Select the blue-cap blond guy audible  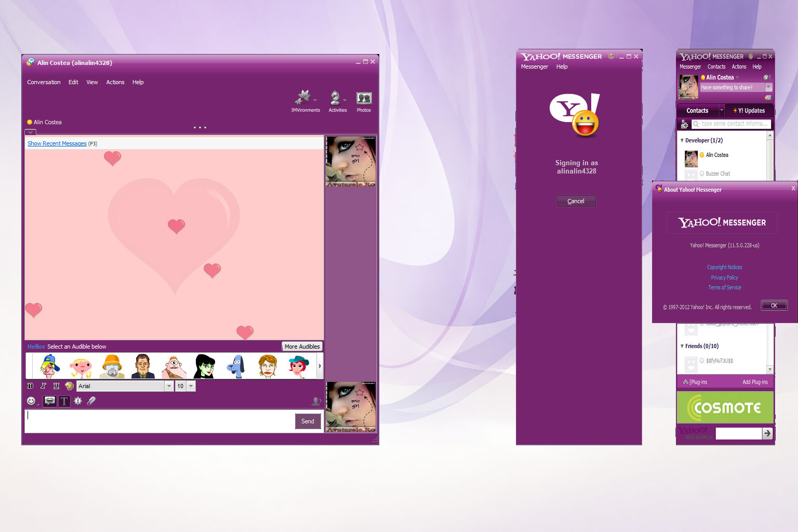tap(49, 366)
